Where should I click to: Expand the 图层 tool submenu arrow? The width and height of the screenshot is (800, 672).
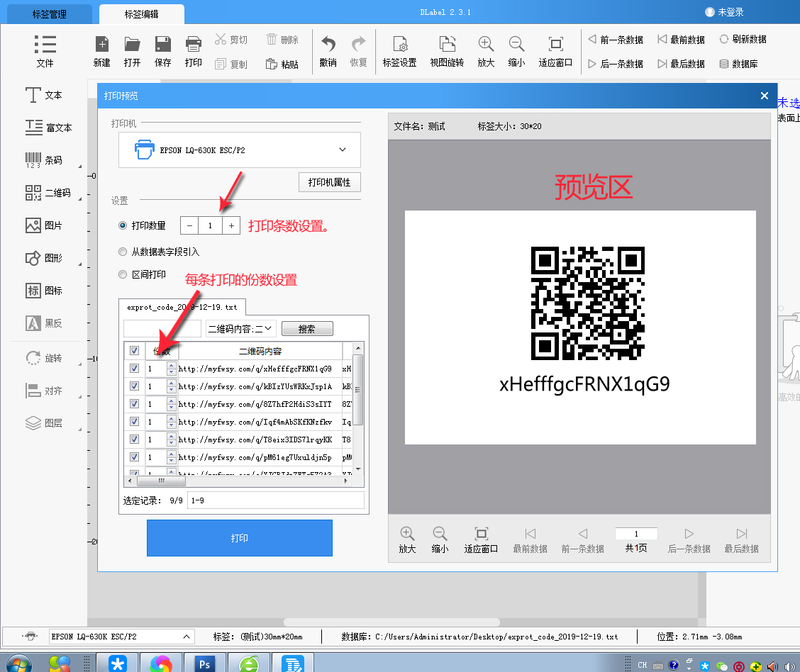click(79, 430)
